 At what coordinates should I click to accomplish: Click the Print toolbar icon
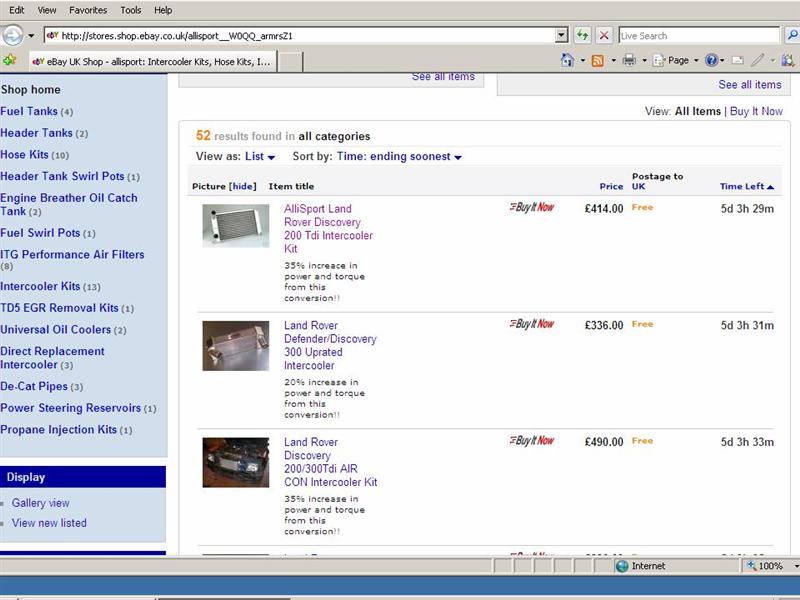(628, 60)
